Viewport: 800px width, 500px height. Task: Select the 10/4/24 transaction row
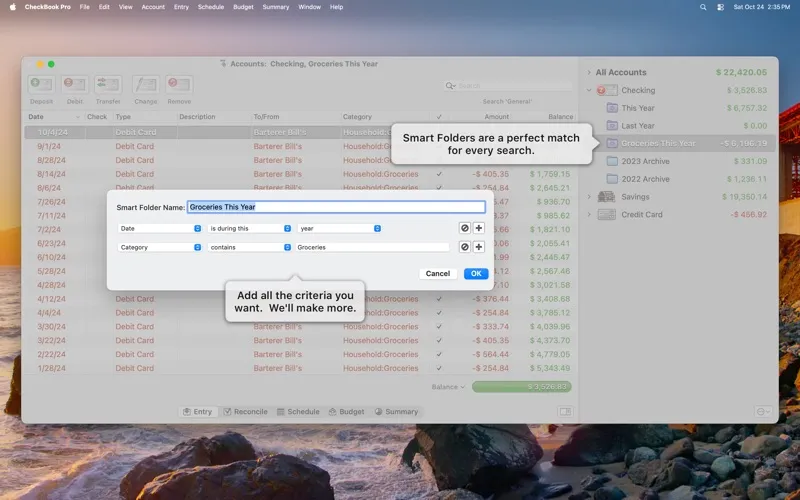point(300,132)
